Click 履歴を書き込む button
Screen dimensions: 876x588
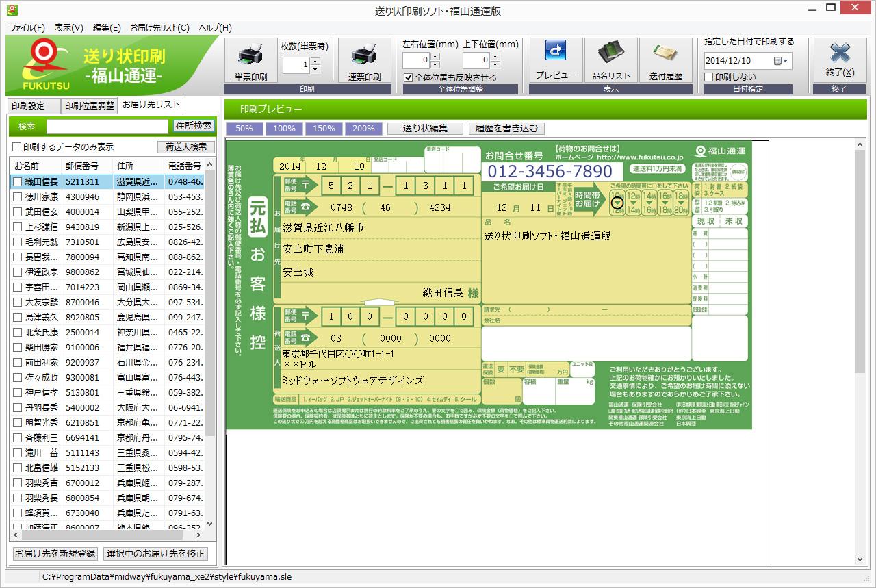(x=506, y=129)
